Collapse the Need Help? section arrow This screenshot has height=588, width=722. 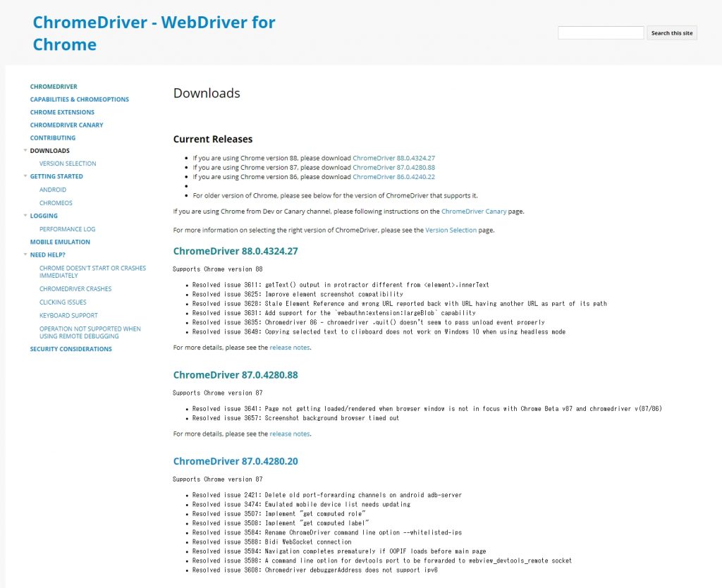point(25,255)
